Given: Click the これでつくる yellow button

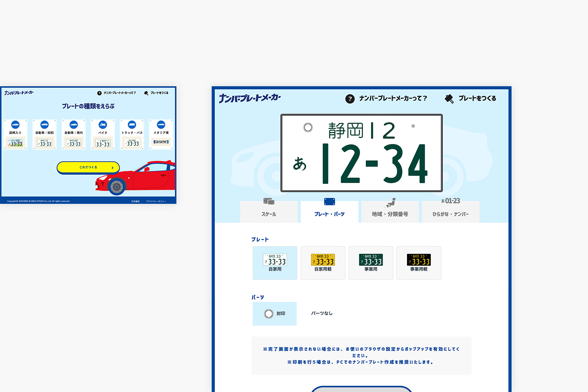Looking at the screenshot, I should (88, 167).
